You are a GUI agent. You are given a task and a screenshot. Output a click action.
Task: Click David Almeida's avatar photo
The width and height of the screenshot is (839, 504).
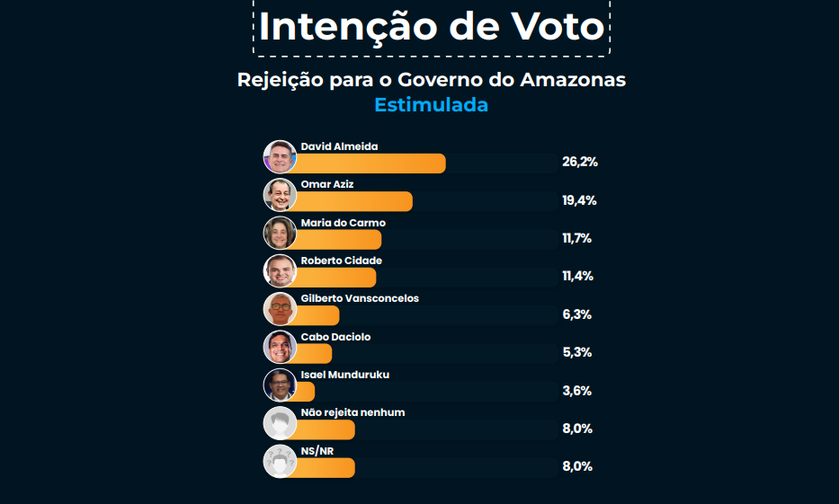[x=280, y=156]
